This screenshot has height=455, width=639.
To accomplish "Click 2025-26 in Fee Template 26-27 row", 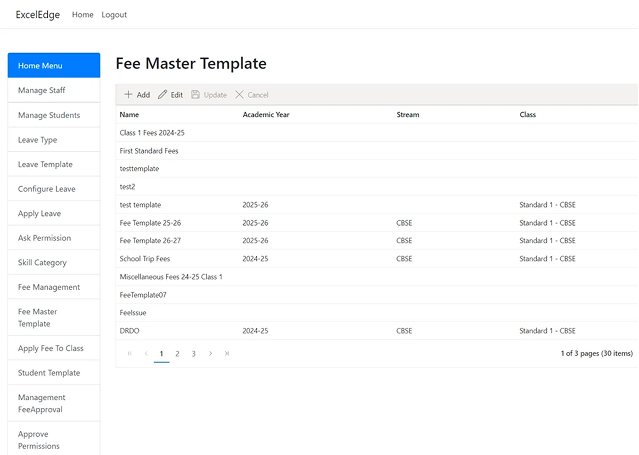I will (x=255, y=241).
